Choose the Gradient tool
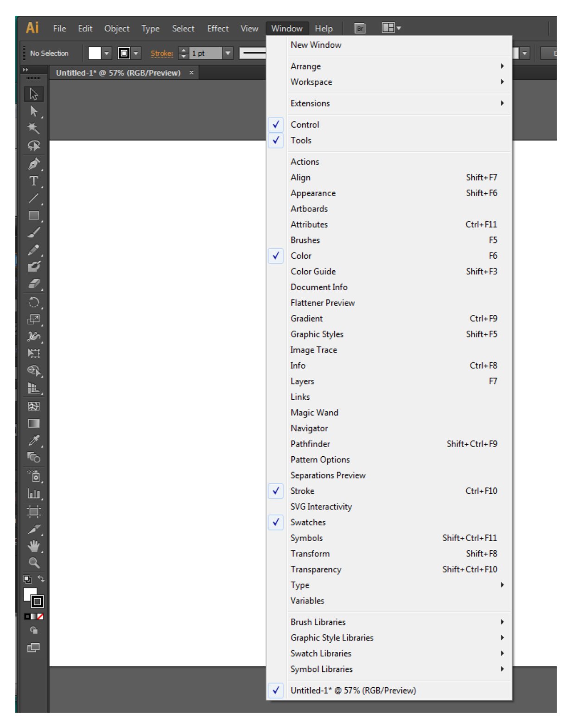 point(34,423)
